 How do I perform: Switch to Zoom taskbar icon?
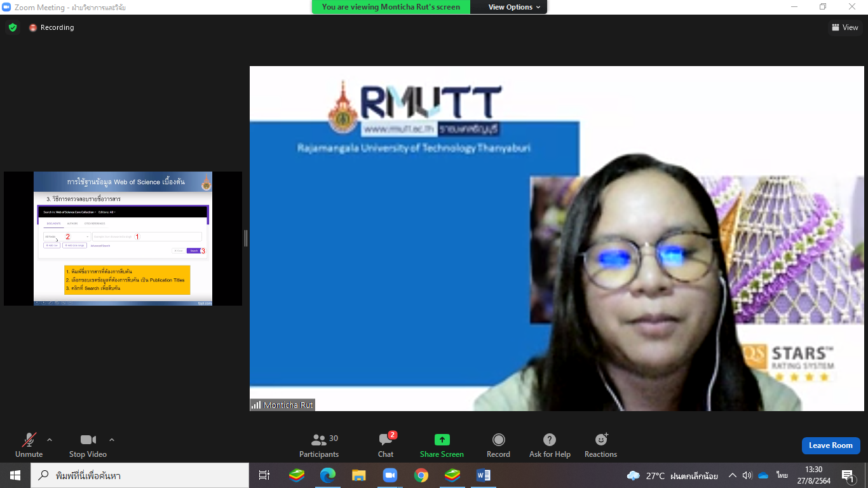[x=390, y=475]
